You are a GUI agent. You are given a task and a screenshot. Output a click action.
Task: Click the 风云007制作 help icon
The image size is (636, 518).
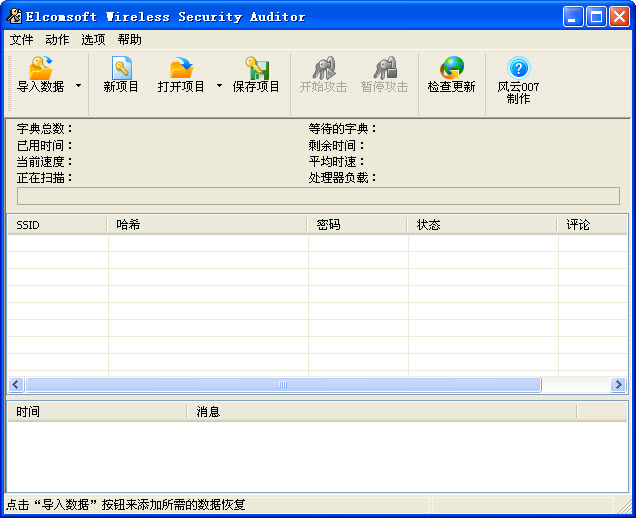[x=518, y=68]
